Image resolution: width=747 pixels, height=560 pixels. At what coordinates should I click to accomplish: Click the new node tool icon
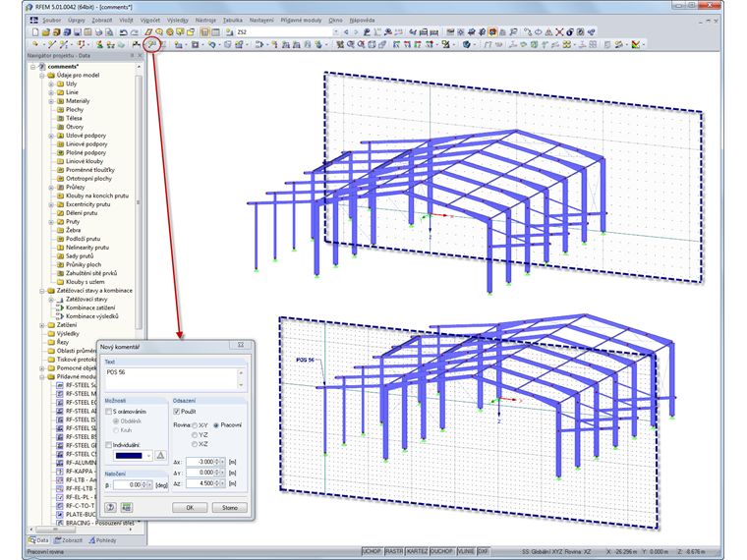click(x=35, y=44)
